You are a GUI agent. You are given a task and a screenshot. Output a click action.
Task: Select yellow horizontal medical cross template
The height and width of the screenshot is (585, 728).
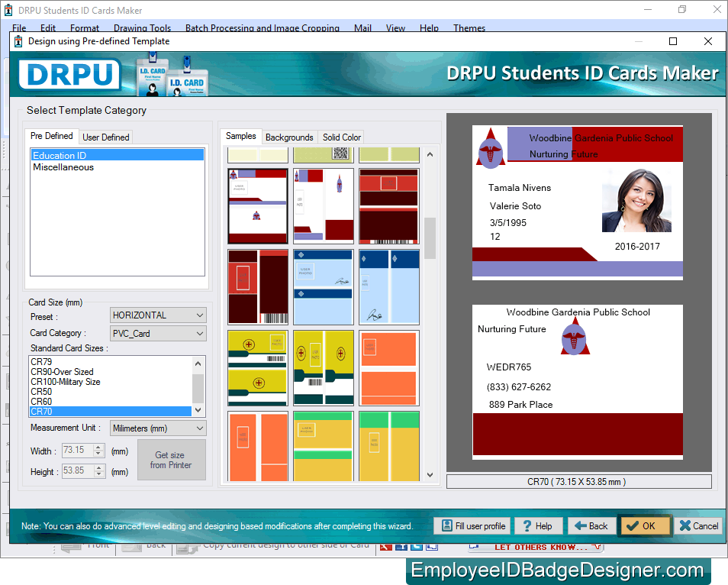tap(258, 368)
